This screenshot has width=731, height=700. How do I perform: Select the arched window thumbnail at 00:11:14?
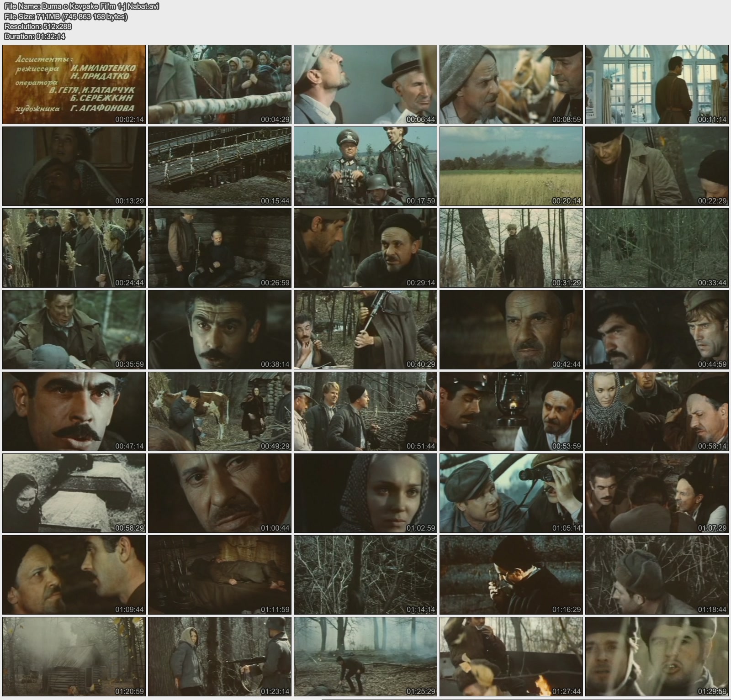pos(657,84)
